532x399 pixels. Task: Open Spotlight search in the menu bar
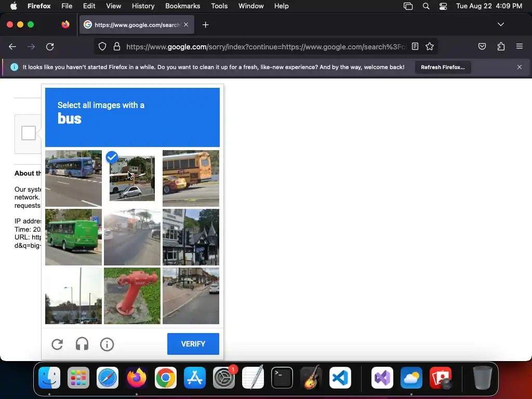tap(426, 6)
